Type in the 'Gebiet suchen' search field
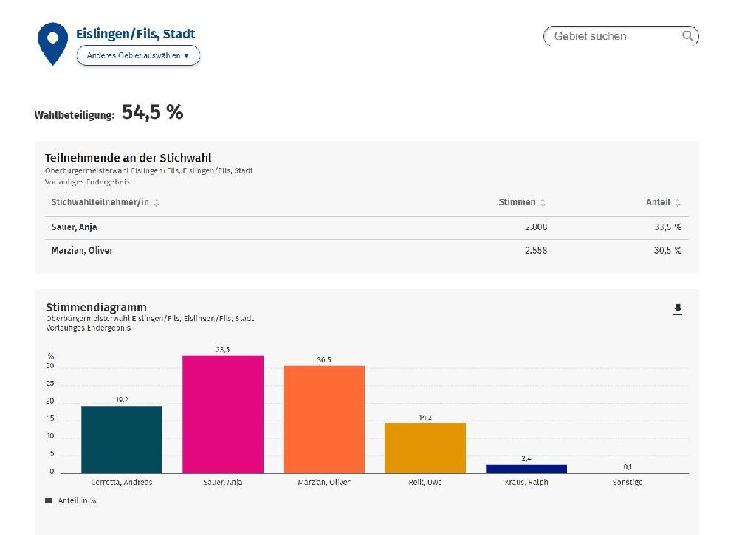The height and width of the screenshot is (535, 756). coord(613,36)
